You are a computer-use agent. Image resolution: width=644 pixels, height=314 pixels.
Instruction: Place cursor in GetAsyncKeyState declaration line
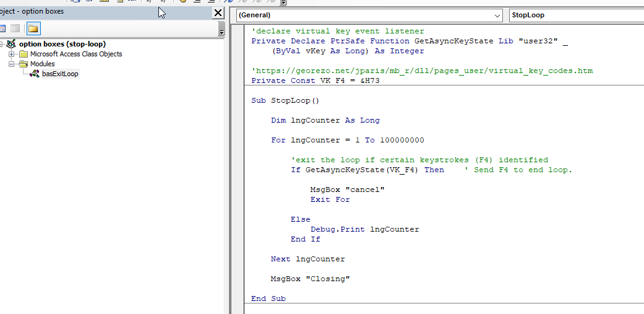point(410,41)
